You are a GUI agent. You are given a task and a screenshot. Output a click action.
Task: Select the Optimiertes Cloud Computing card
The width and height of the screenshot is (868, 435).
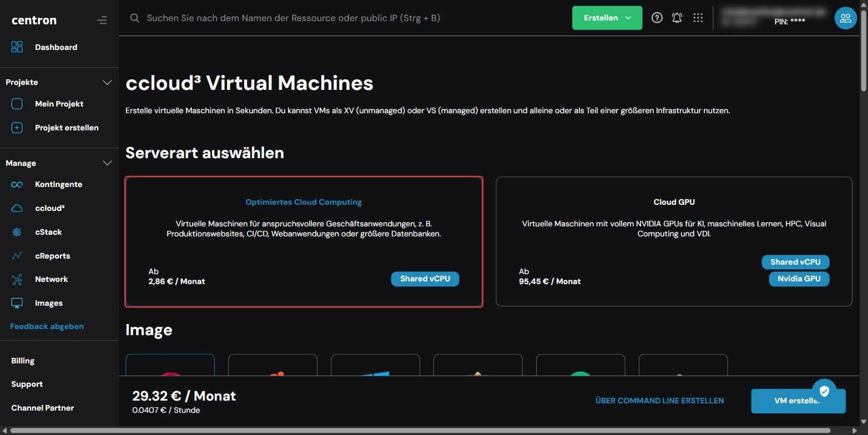304,241
